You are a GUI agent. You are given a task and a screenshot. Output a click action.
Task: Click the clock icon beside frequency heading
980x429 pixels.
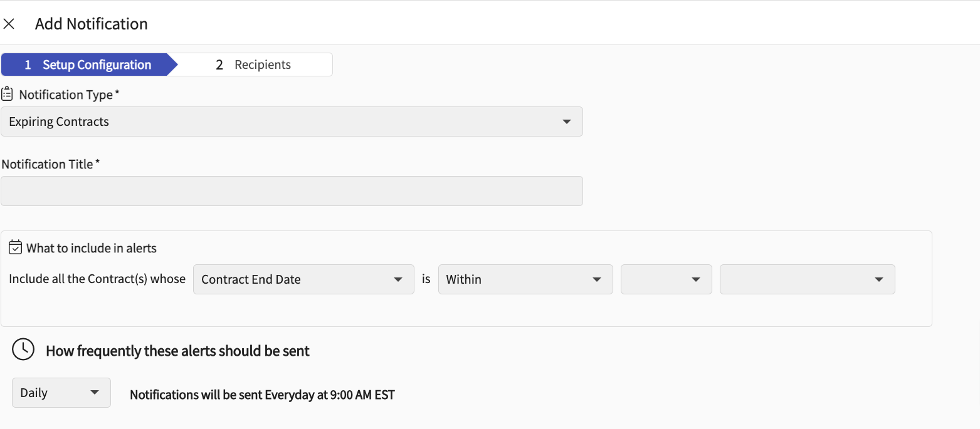23,350
